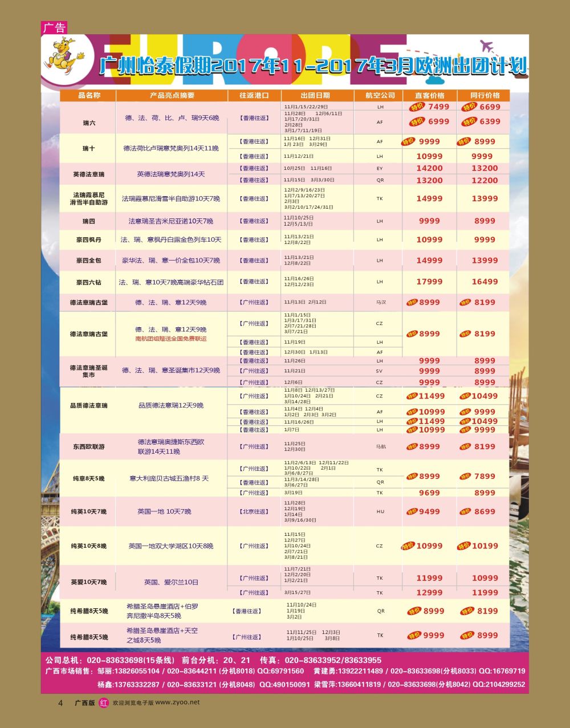The width and height of the screenshot is (570, 728).
Task: Open the www.zyoo.net website link
Action: click(x=177, y=703)
